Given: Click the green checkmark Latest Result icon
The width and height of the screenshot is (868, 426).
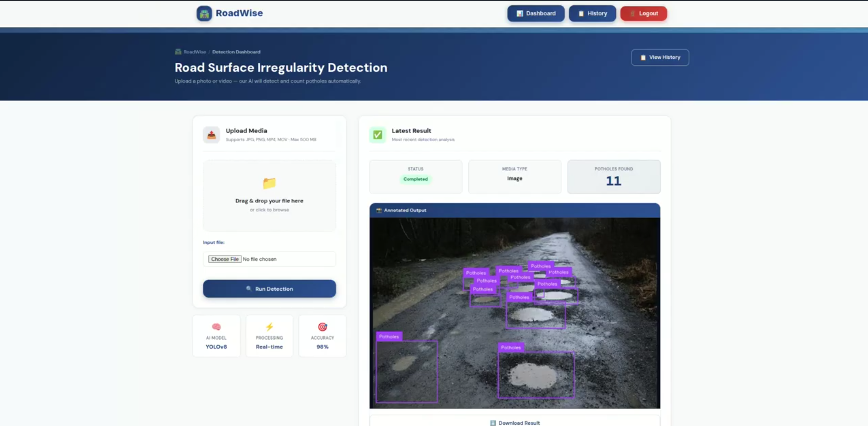Looking at the screenshot, I should click(377, 135).
